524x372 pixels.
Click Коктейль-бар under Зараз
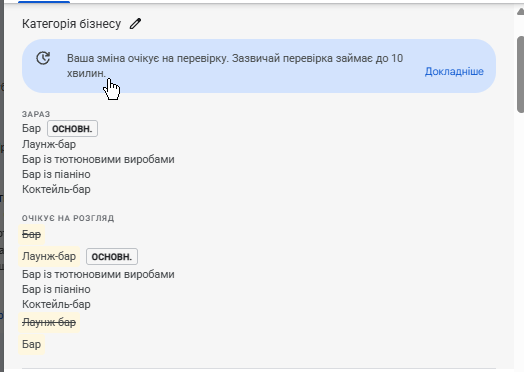56,190
